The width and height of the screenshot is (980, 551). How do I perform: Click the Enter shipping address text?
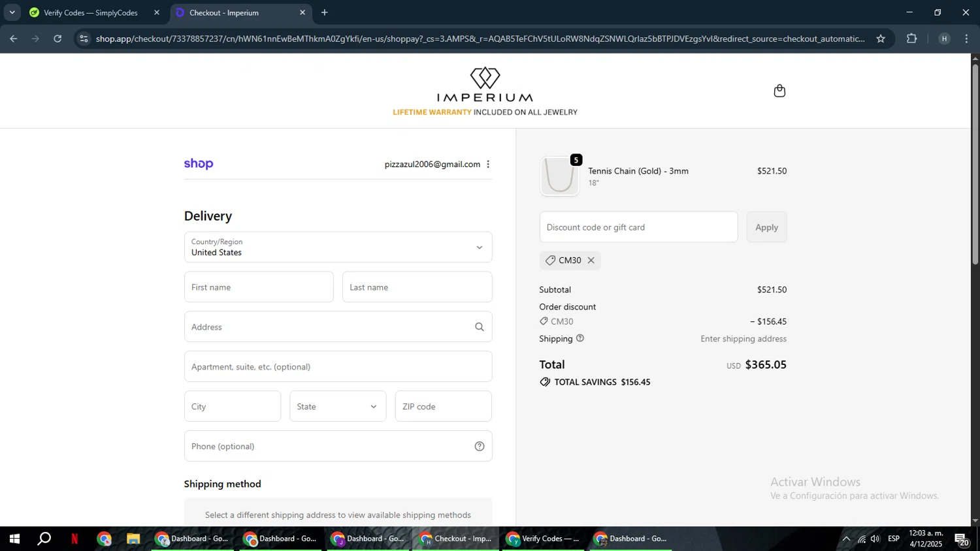tap(743, 339)
